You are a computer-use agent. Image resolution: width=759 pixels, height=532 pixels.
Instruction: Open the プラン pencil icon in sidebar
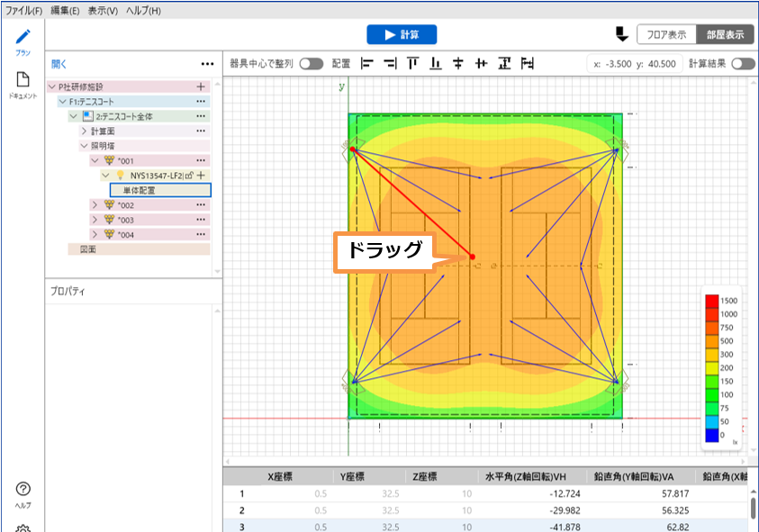click(x=23, y=38)
